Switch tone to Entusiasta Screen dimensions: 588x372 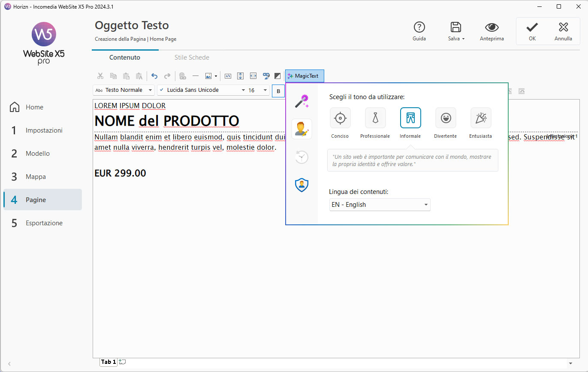480,118
